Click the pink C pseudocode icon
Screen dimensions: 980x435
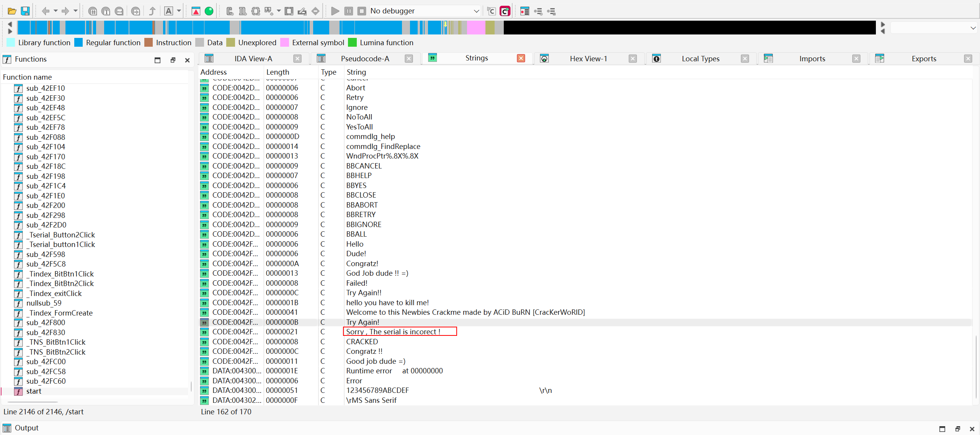[505, 11]
